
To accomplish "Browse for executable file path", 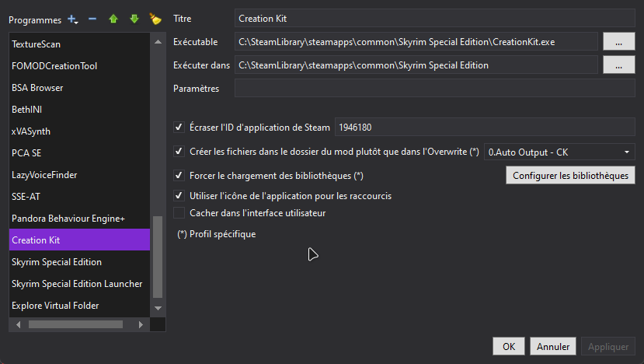I will 618,41.
